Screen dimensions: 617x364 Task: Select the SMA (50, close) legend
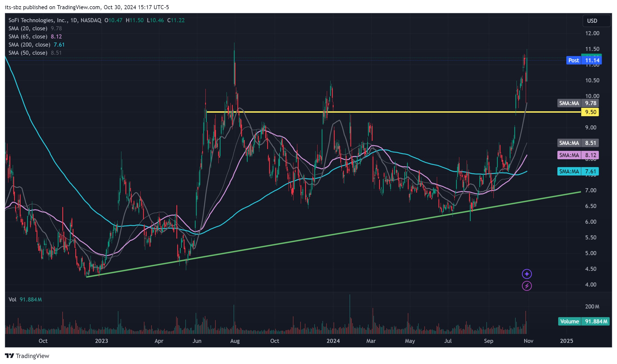35,53
